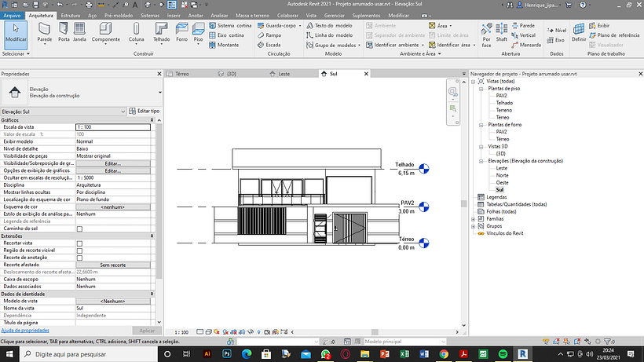Image resolution: width=644 pixels, height=362 pixels.
Task: Expand the Famílias node in project browser
Action: point(474,219)
